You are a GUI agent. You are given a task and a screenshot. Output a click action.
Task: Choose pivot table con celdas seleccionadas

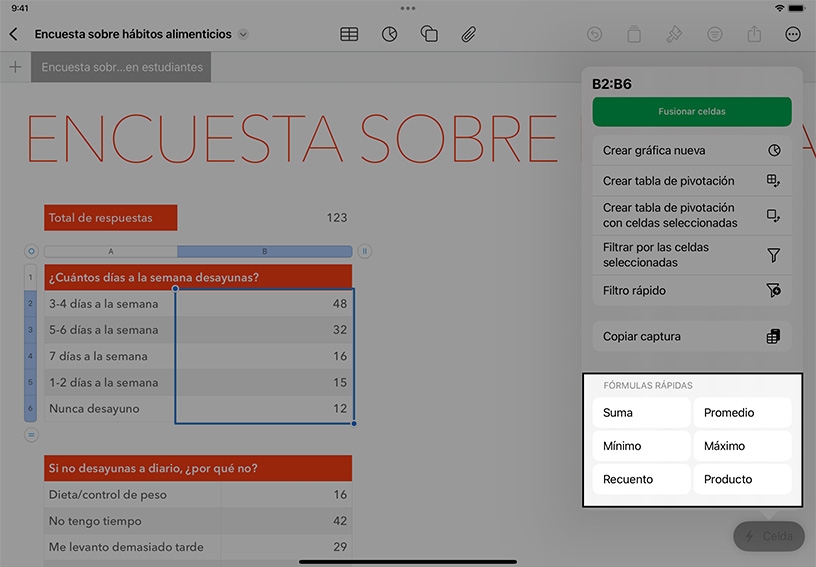(x=692, y=215)
